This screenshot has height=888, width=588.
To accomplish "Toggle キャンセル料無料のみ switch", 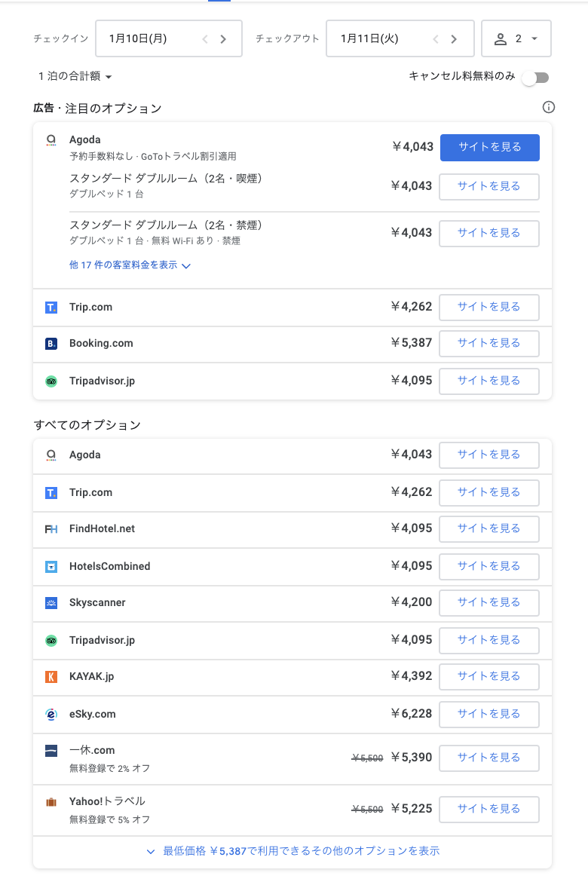I will pyautogui.click(x=536, y=78).
